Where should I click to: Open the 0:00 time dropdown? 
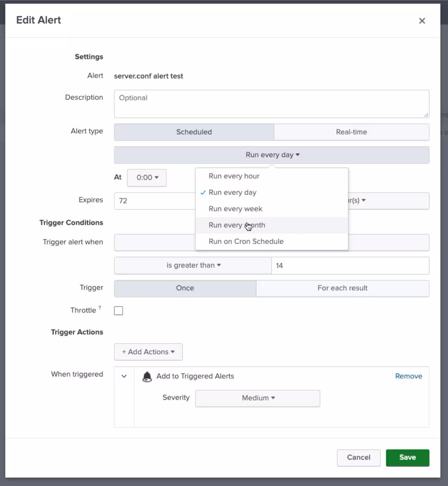(147, 178)
